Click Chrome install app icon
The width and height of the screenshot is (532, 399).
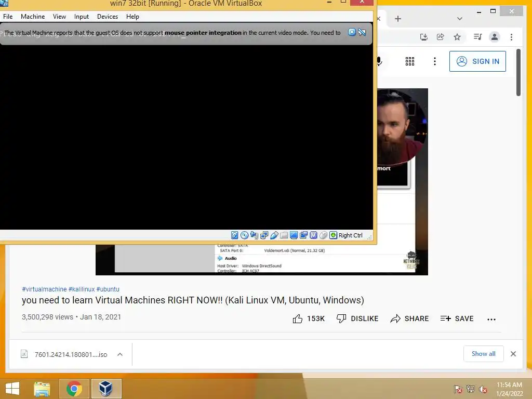[424, 37]
